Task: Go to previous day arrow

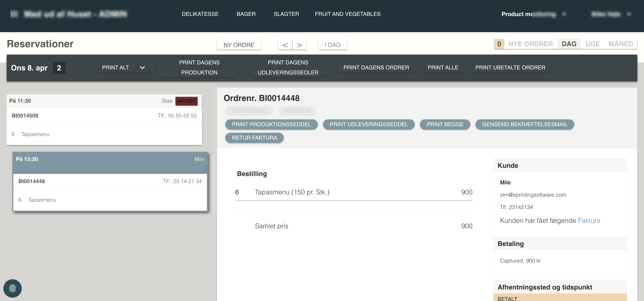Action: [285, 45]
